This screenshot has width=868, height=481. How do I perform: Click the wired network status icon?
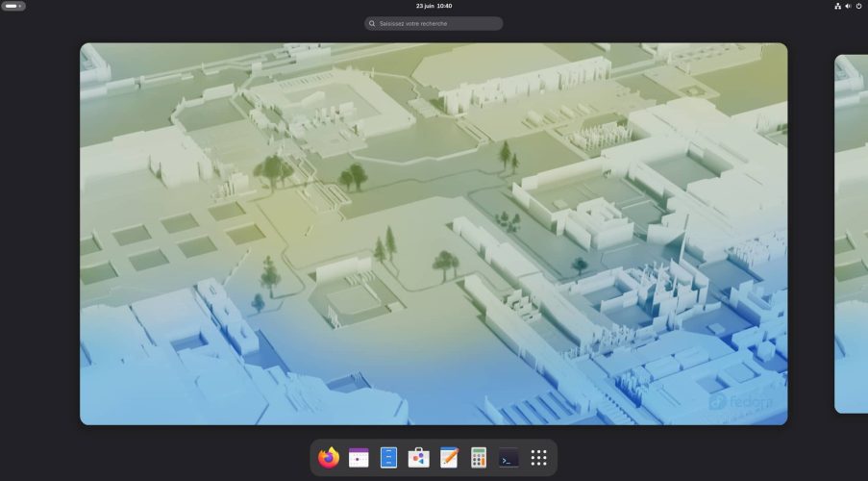(837, 6)
